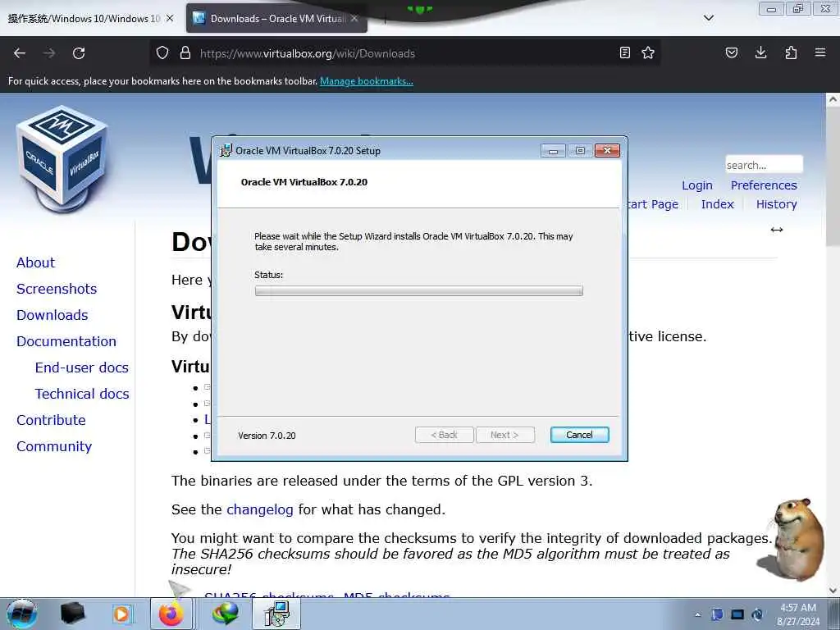Click the hamster desktop mascot

[792, 540]
